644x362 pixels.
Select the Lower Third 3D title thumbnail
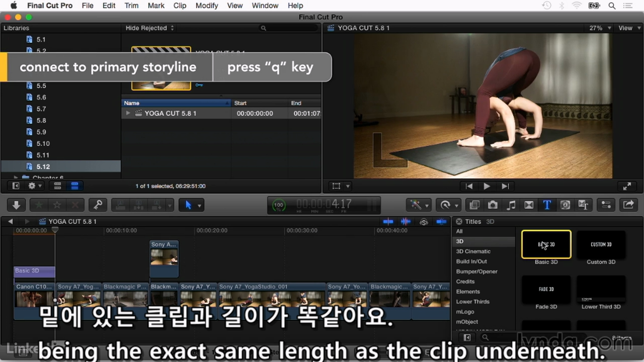(x=601, y=289)
